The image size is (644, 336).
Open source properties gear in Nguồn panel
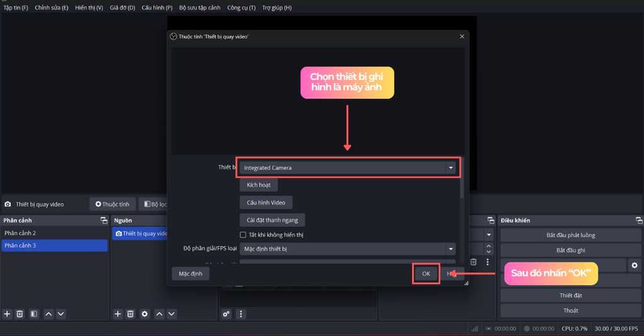[x=145, y=314]
